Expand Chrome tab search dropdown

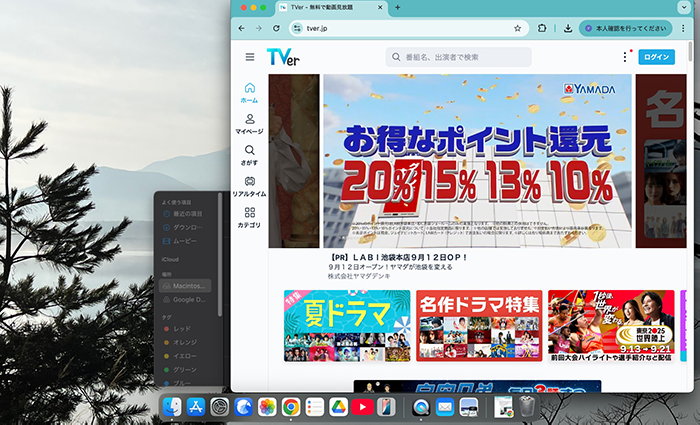click(684, 8)
